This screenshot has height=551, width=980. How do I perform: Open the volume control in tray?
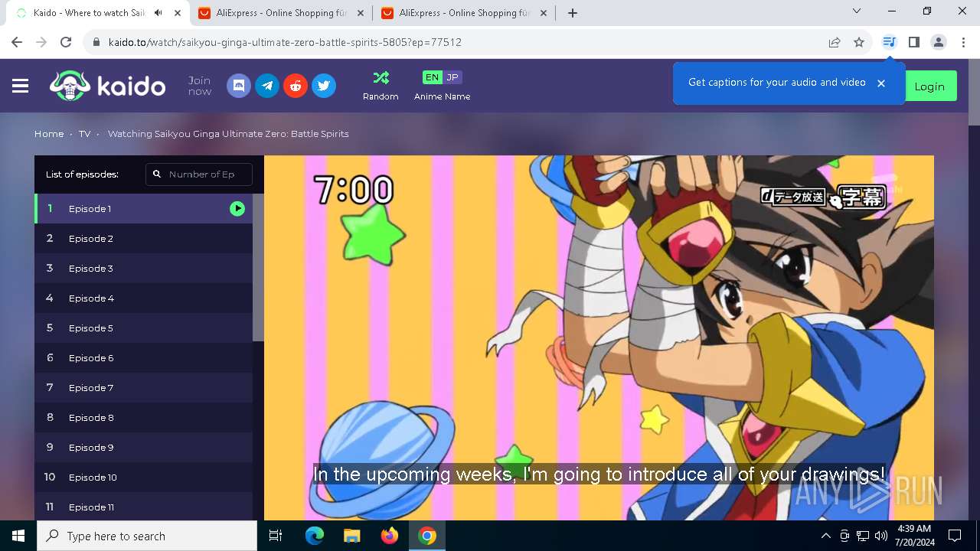pos(881,536)
